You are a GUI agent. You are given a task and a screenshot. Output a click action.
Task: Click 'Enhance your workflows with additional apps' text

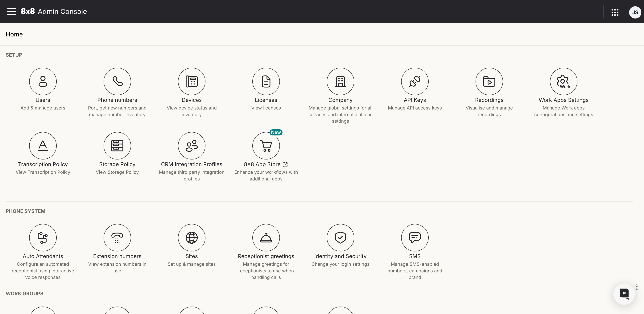click(x=266, y=176)
